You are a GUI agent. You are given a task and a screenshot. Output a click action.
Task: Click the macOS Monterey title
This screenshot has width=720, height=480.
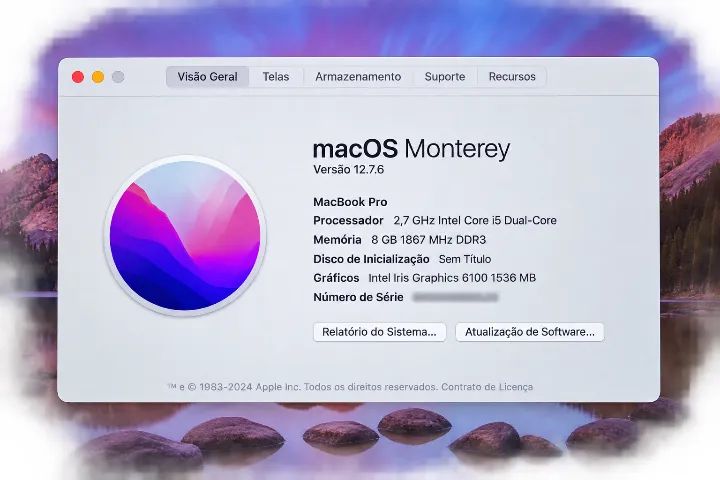pyautogui.click(x=411, y=149)
